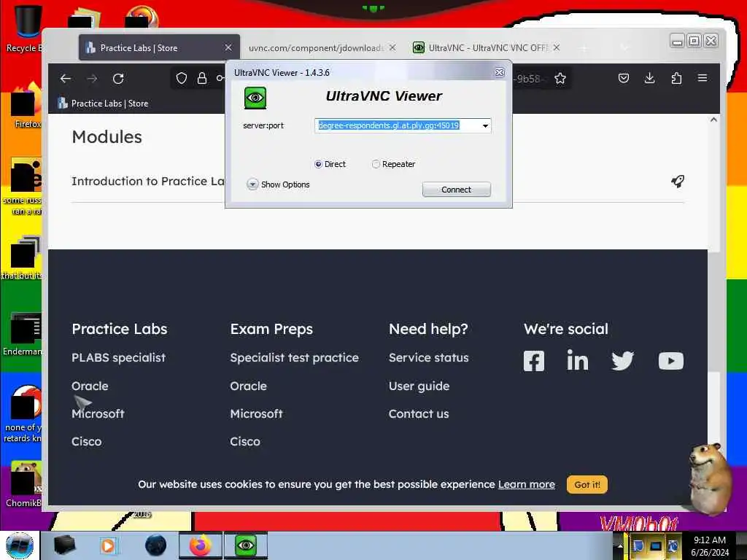Open the Firefox downloads arrow icon
The image size is (747, 560).
(649, 78)
